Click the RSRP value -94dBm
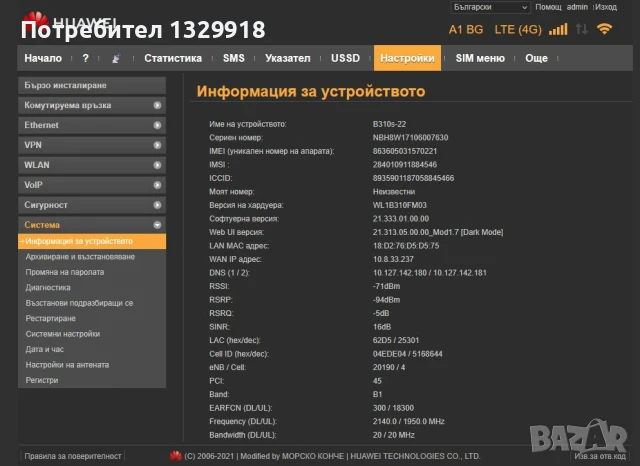 pos(387,300)
